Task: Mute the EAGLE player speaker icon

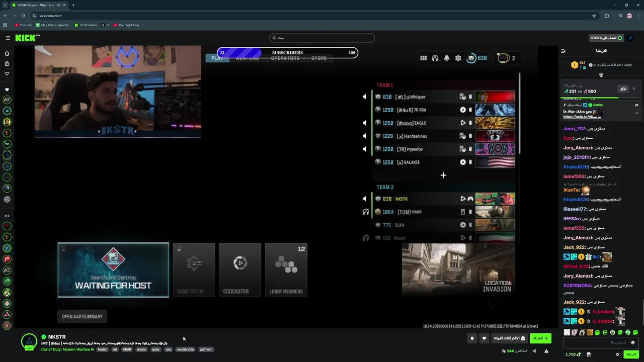Action: point(365,123)
